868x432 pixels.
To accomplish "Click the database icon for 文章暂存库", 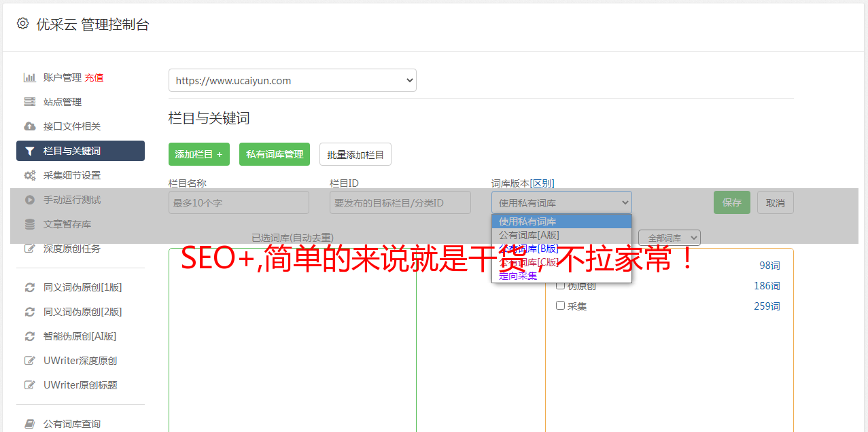I will (x=30, y=224).
